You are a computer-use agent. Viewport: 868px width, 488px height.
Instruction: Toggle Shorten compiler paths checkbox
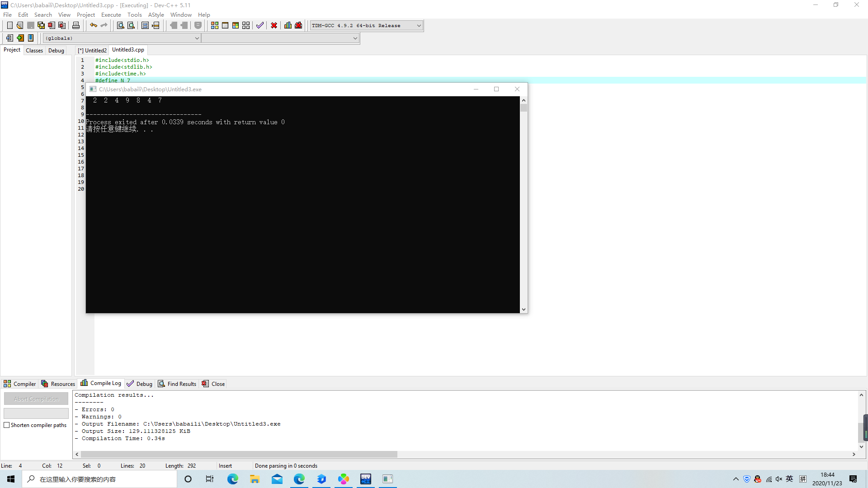7,425
